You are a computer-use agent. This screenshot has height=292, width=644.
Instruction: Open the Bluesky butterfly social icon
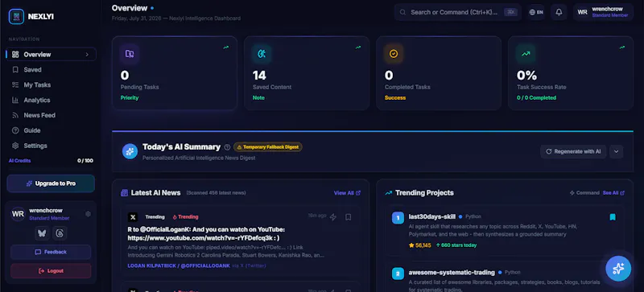coord(42,232)
